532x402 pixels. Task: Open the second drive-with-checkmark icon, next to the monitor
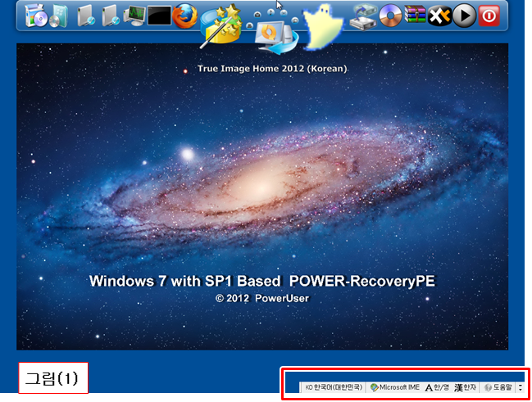click(111, 16)
